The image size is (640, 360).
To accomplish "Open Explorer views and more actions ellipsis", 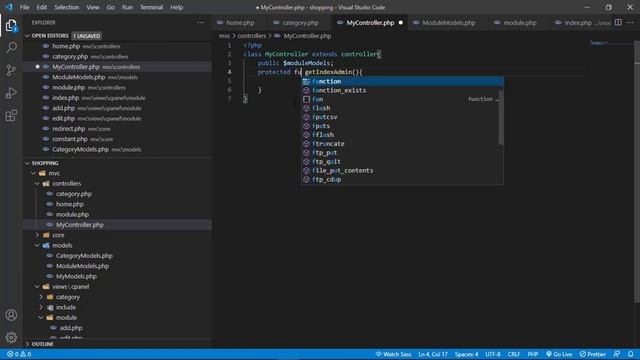I will coord(200,22).
